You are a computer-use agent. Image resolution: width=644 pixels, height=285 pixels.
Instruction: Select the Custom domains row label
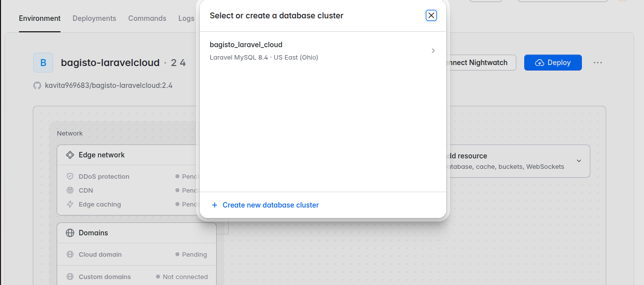tap(105, 277)
